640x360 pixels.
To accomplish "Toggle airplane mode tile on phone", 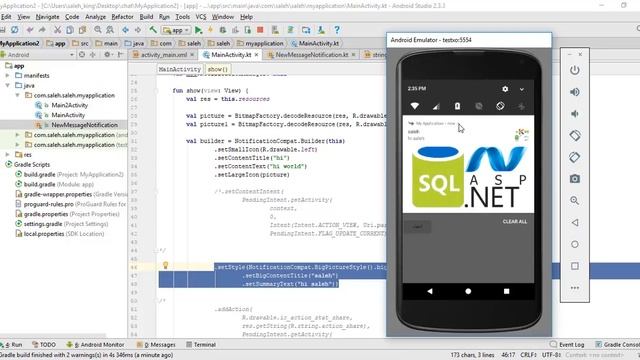I will click(521, 106).
